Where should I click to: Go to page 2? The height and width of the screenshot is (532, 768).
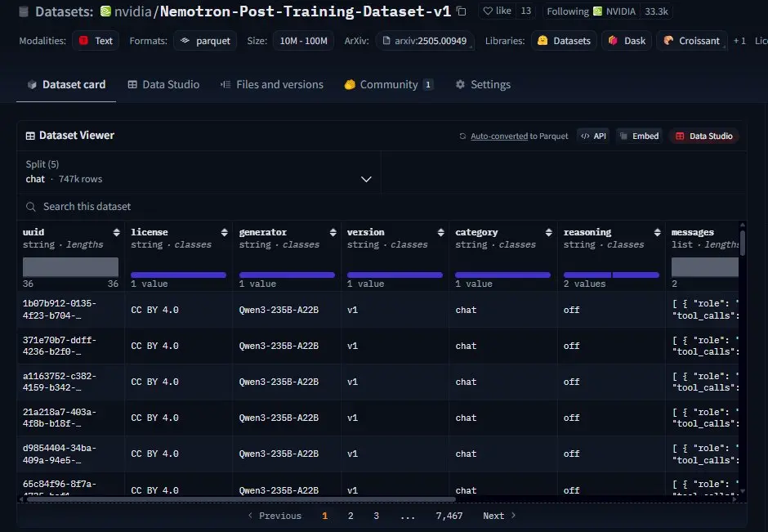[x=351, y=516]
